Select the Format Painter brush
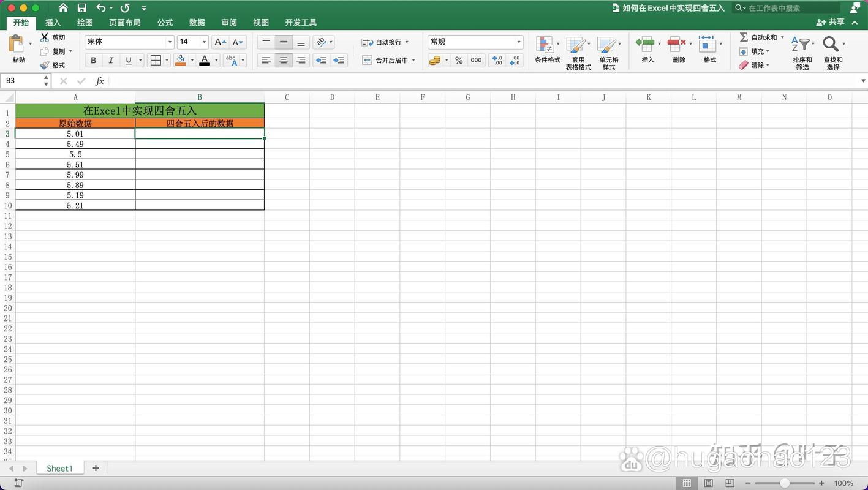 point(45,65)
